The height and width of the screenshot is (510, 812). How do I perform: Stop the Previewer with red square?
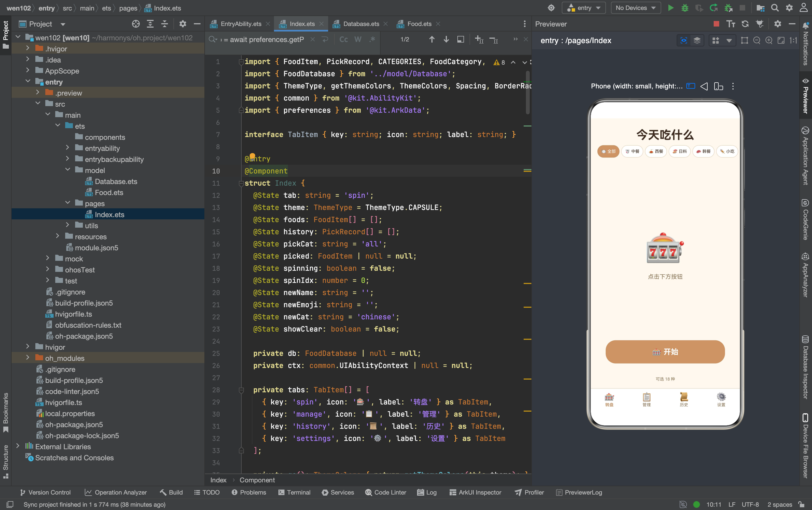tap(716, 24)
